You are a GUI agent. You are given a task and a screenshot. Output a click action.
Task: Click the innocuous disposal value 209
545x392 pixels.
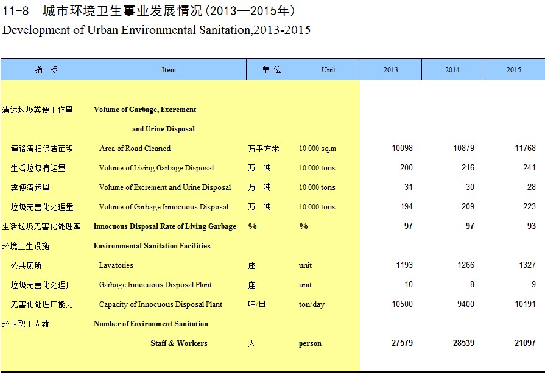pos(468,206)
